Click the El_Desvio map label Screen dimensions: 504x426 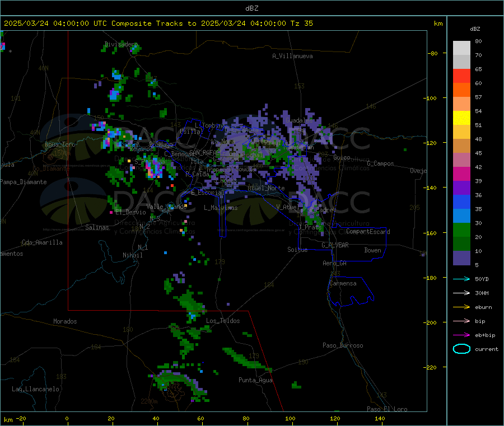point(130,212)
